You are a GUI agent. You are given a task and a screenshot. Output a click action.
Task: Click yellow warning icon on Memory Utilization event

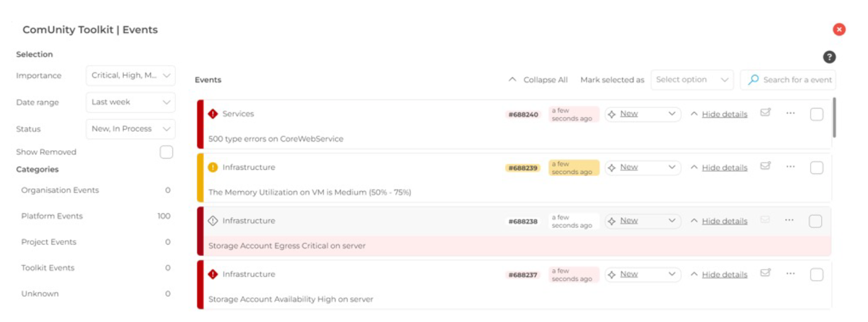213,168
